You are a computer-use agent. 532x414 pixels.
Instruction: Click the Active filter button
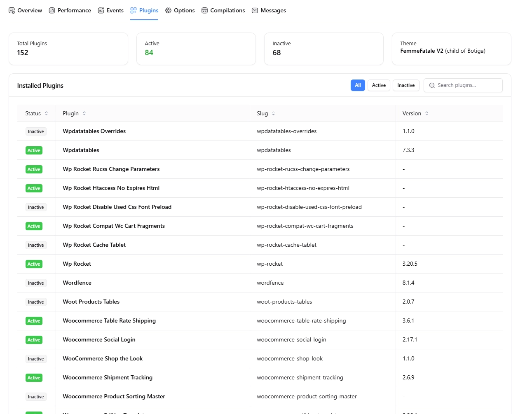tap(379, 85)
